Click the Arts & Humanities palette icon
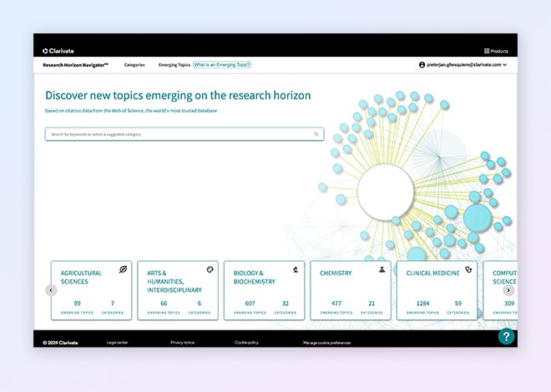Image resolution: width=551 pixels, height=392 pixels. [x=210, y=270]
